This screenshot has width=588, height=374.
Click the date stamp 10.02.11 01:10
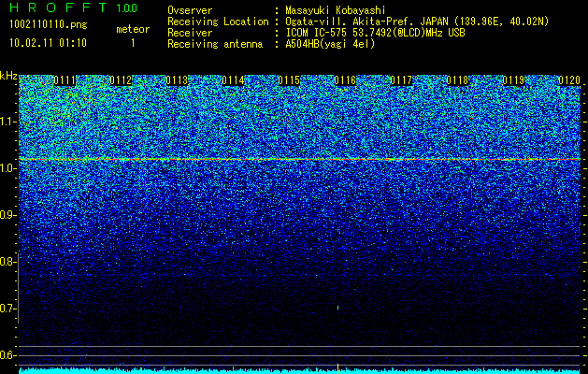point(48,42)
